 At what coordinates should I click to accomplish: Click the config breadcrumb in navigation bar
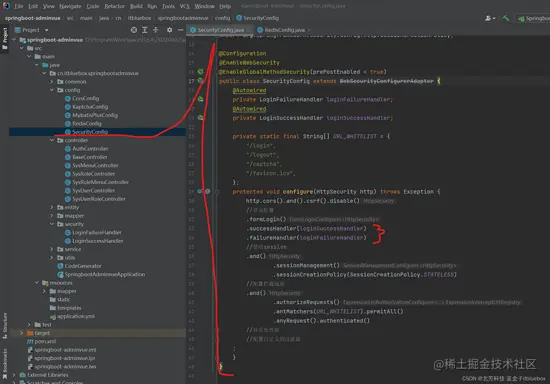222,18
